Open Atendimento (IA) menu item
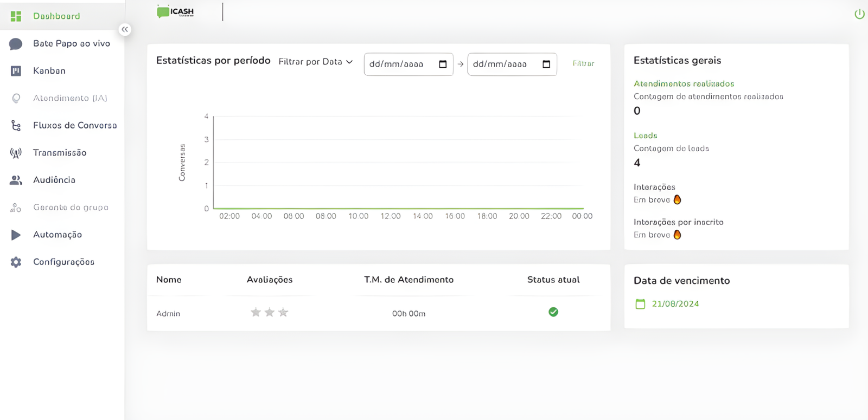The image size is (868, 420). tap(70, 98)
